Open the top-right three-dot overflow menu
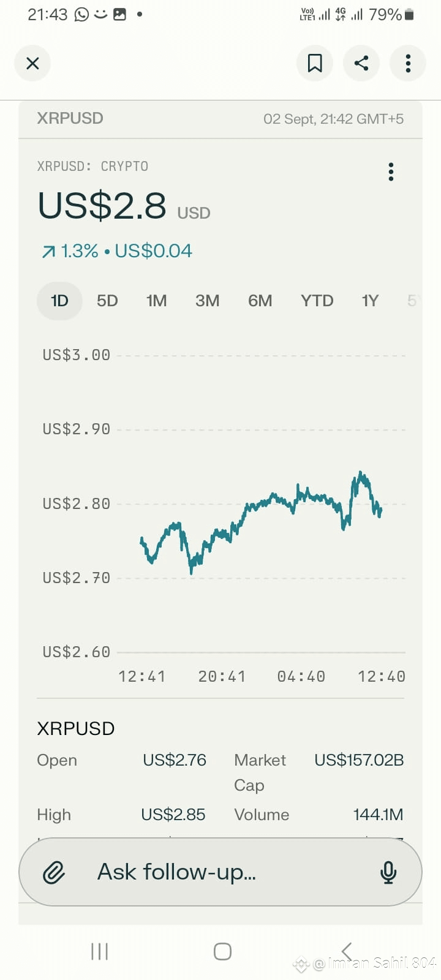The width and height of the screenshot is (441, 980). (408, 63)
